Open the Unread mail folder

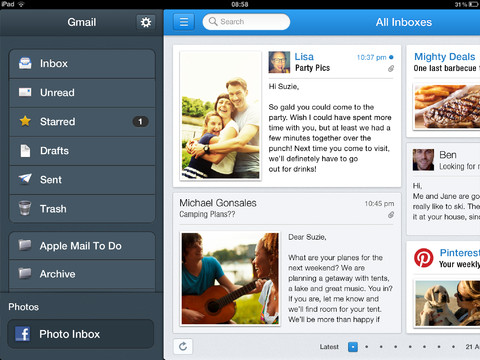[x=82, y=93]
